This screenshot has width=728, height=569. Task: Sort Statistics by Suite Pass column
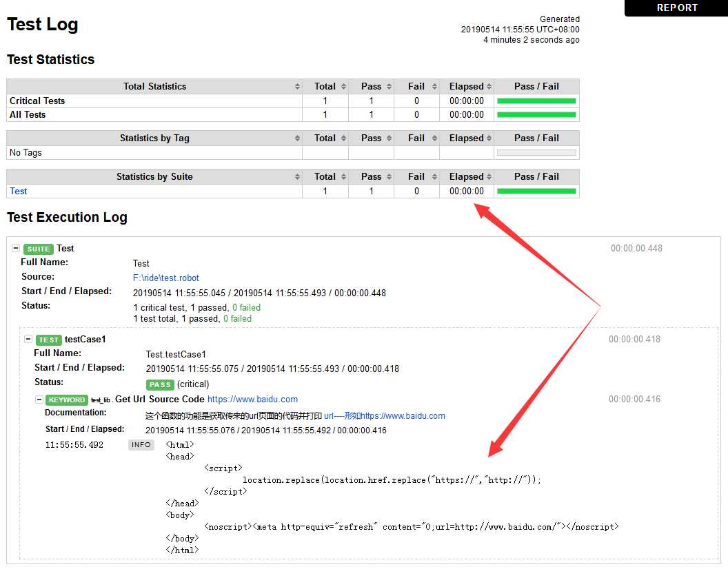[x=389, y=177]
